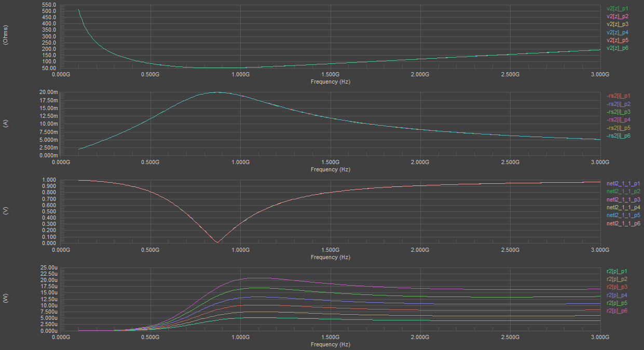This screenshot has width=644, height=350.
Task: Click the r2[p]_p3 legend label
Action: (x=616, y=287)
